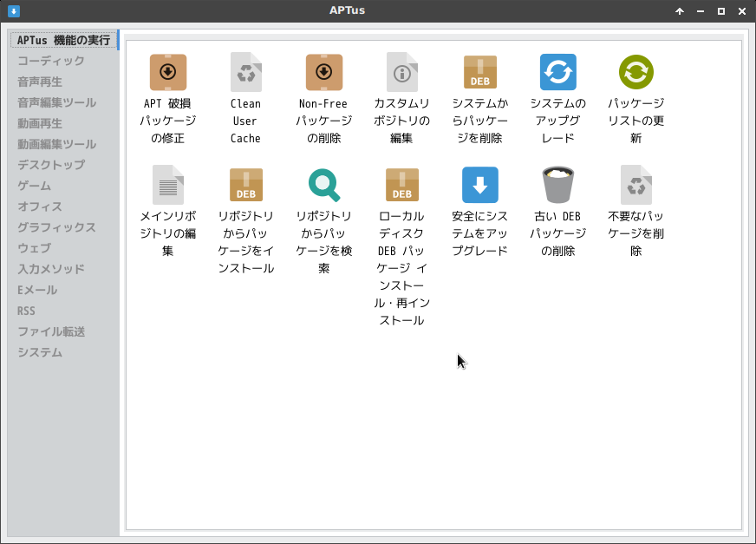The height and width of the screenshot is (544, 756).
Task: Switch to the 入力メソッド tab
Action: point(51,269)
